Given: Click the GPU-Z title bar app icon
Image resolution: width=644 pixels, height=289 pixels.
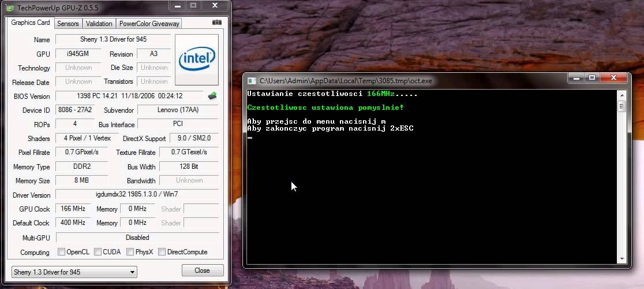Looking at the screenshot, I should 10,8.
